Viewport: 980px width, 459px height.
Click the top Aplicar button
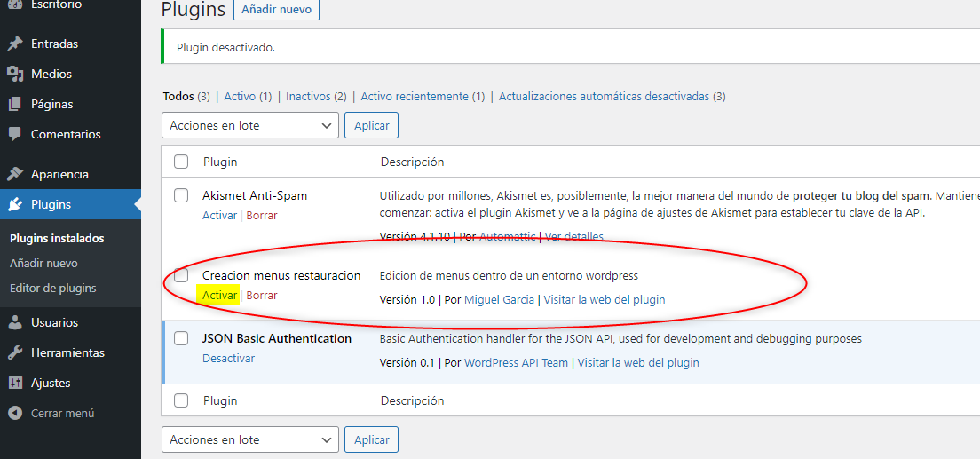click(x=371, y=125)
